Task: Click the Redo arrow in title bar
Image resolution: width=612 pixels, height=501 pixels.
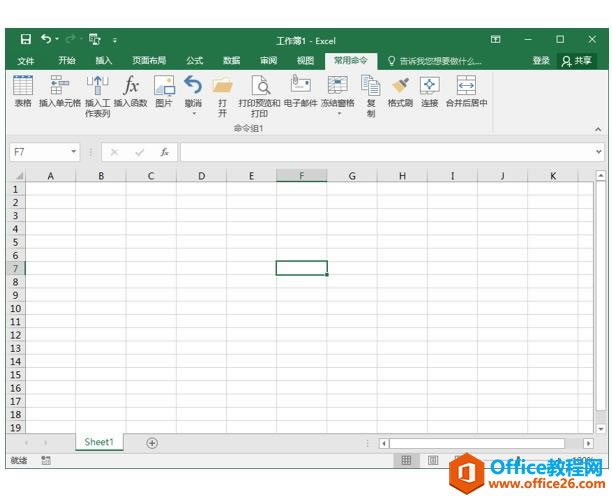Action: pos(71,39)
